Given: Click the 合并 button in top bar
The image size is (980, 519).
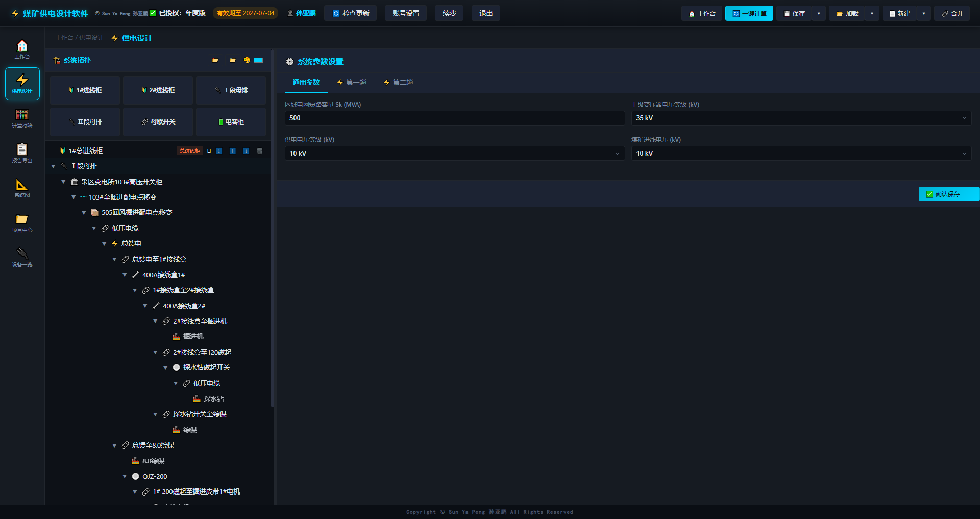Looking at the screenshot, I should click(952, 14).
